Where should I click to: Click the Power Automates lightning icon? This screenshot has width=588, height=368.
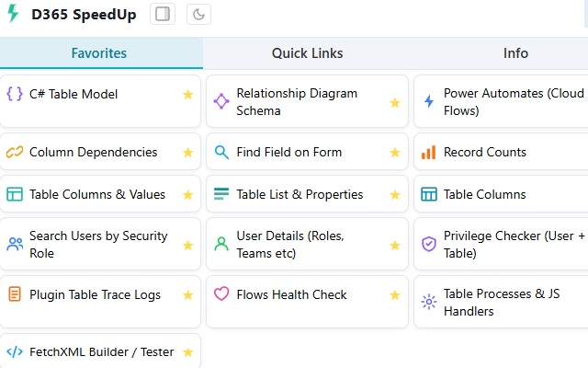[429, 101]
